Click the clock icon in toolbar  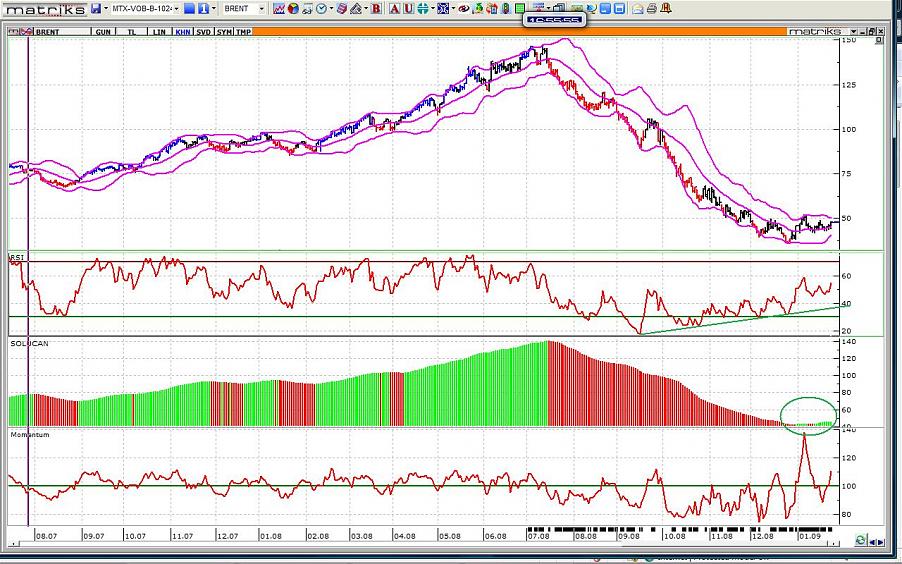[322, 8]
